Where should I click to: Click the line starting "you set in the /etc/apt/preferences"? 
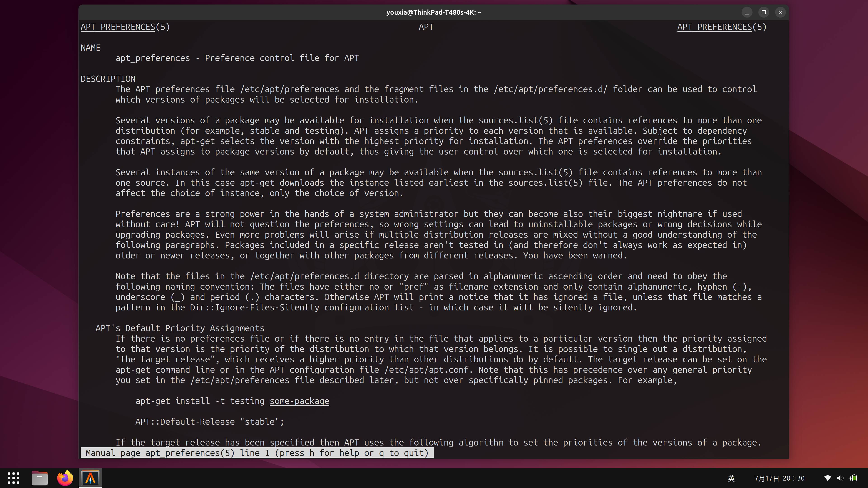[396, 380]
